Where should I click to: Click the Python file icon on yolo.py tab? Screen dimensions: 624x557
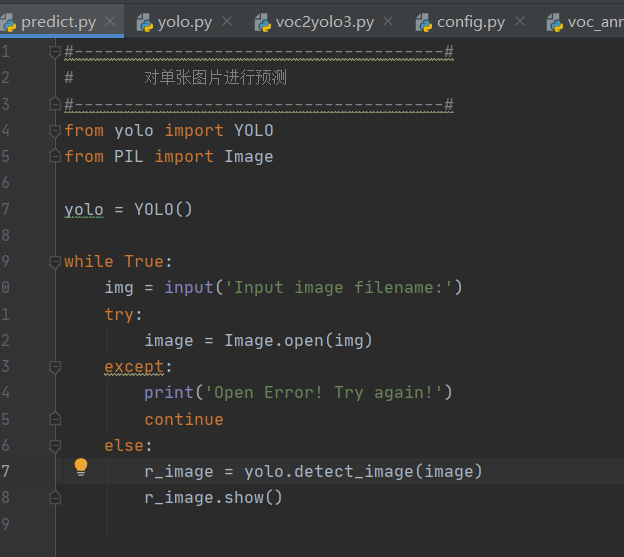click(144, 22)
